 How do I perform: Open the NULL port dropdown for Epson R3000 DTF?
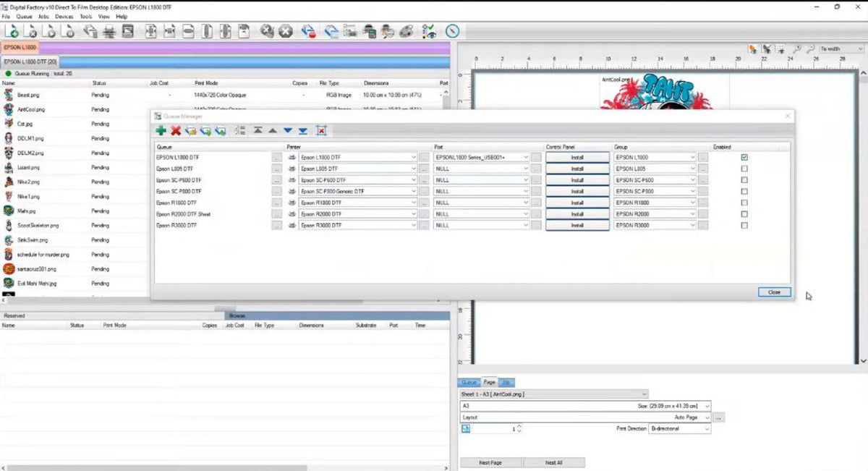(481, 226)
